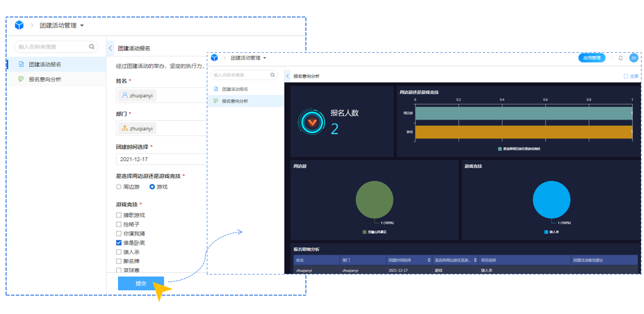The height and width of the screenshot is (314, 644).
Task: Uncheck the 谁是卧底 checkbox
Action: click(119, 243)
